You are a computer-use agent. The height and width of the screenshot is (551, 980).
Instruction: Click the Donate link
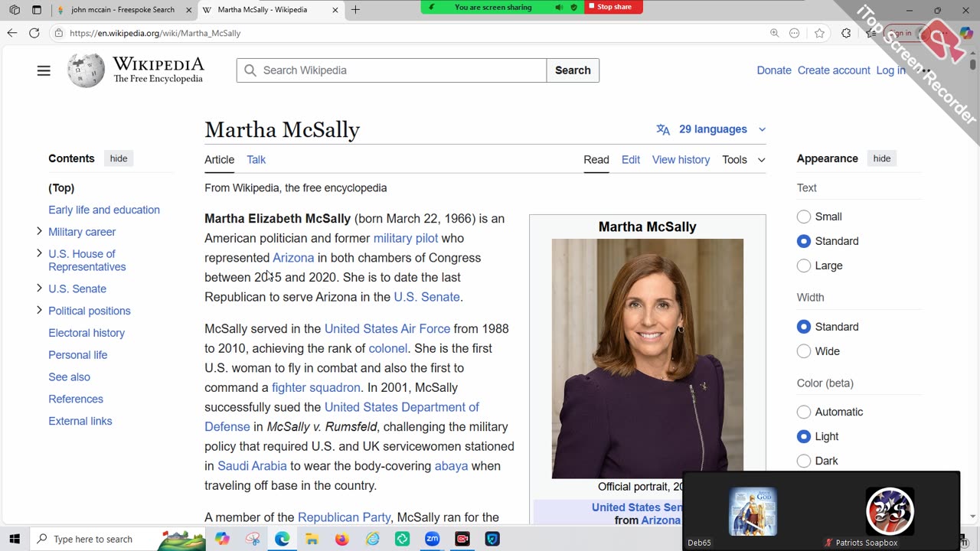[x=774, y=70]
